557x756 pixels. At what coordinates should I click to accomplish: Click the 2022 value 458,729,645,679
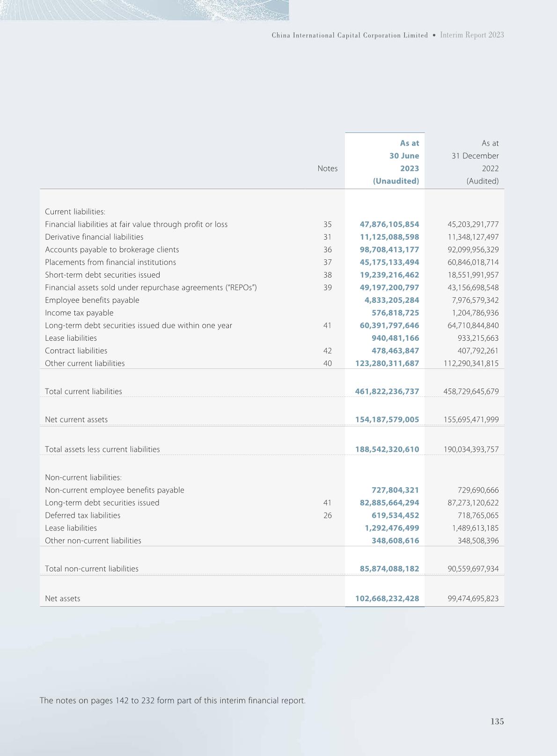471,391
